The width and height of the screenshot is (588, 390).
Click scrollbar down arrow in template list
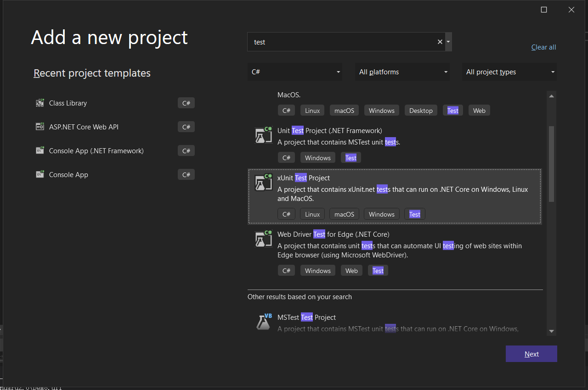coord(552,331)
